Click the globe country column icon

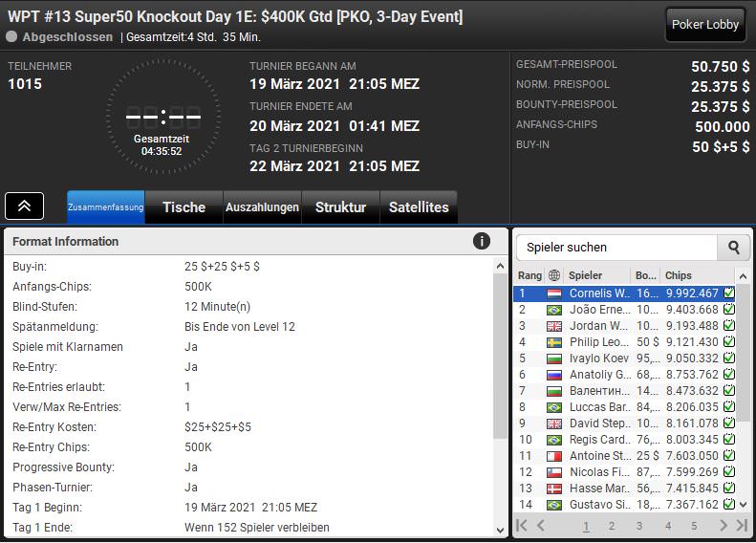click(554, 275)
